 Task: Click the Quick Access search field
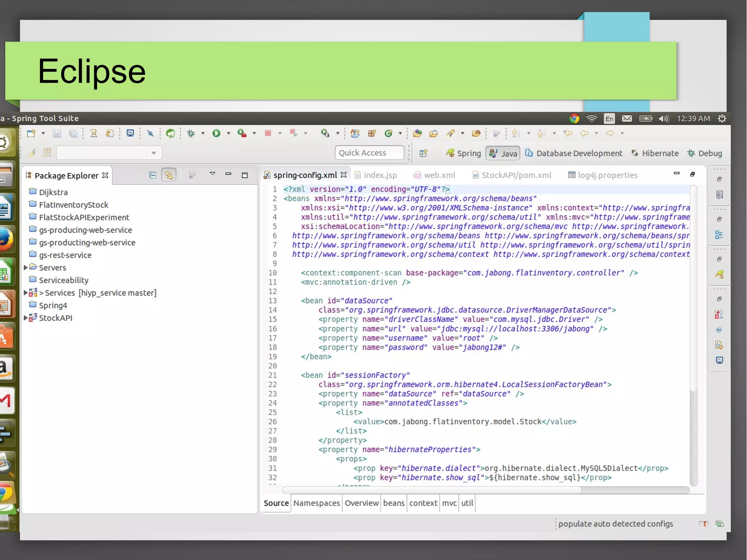click(369, 153)
